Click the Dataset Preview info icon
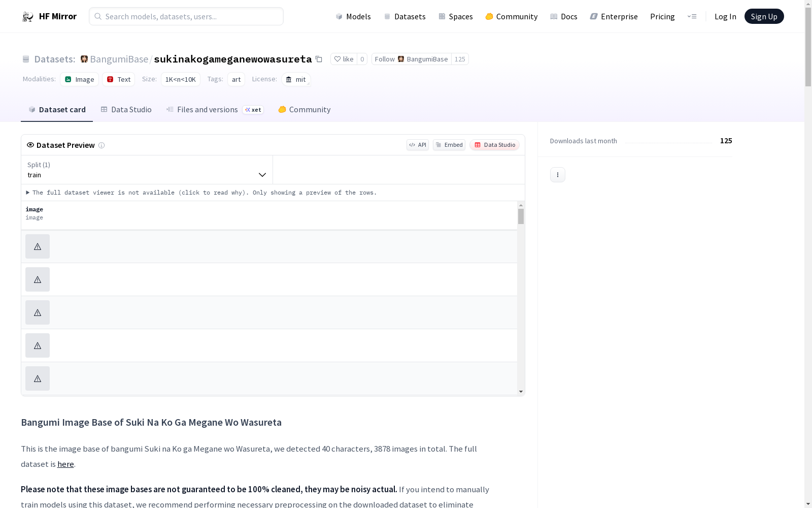The image size is (812, 508). [101, 145]
